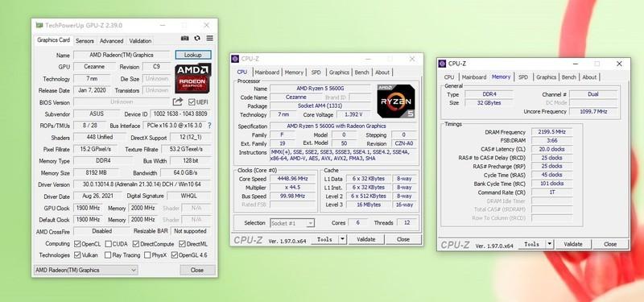Viewport: 644px width, 302px height.
Task: Click the GPU-Z screenshot camera icon
Action: pos(185,38)
